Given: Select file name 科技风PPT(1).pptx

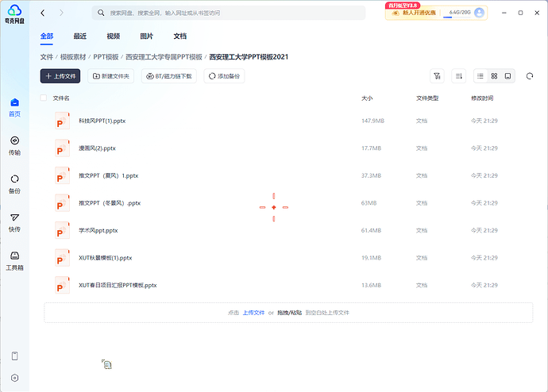Looking at the screenshot, I should coord(102,121).
